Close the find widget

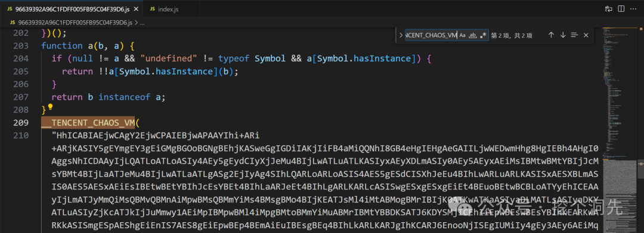pyautogui.click(x=586, y=35)
